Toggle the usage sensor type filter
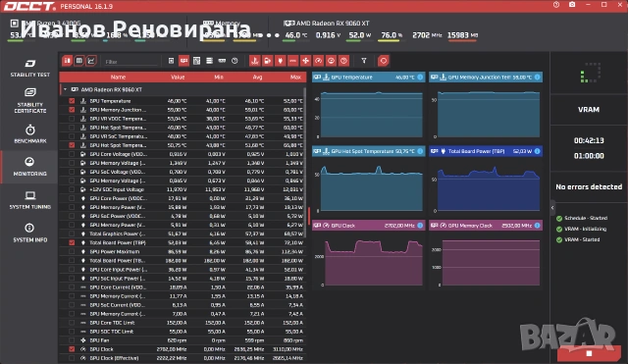The width and height of the screenshot is (628, 364). click(x=332, y=61)
